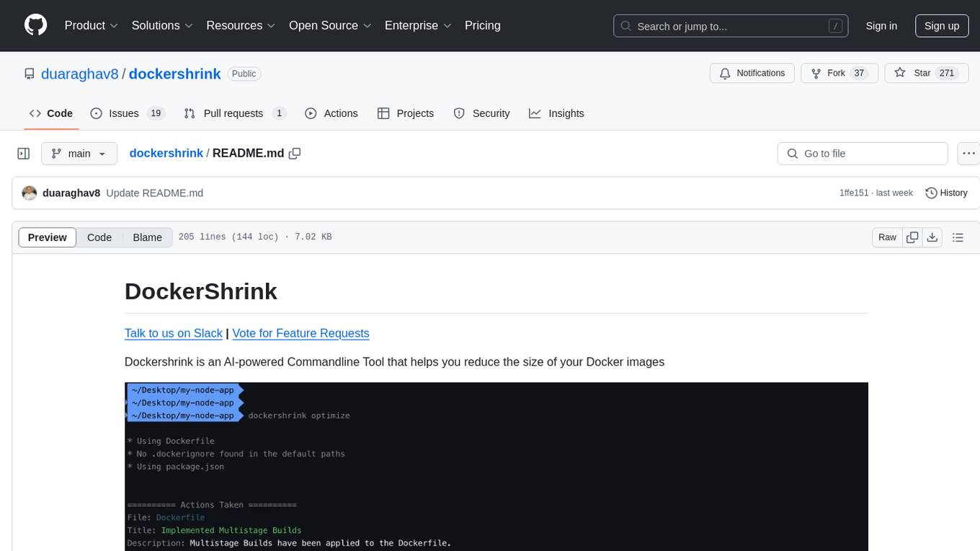980x551 pixels.
Task: Expand the Product menu
Action: coord(92,25)
